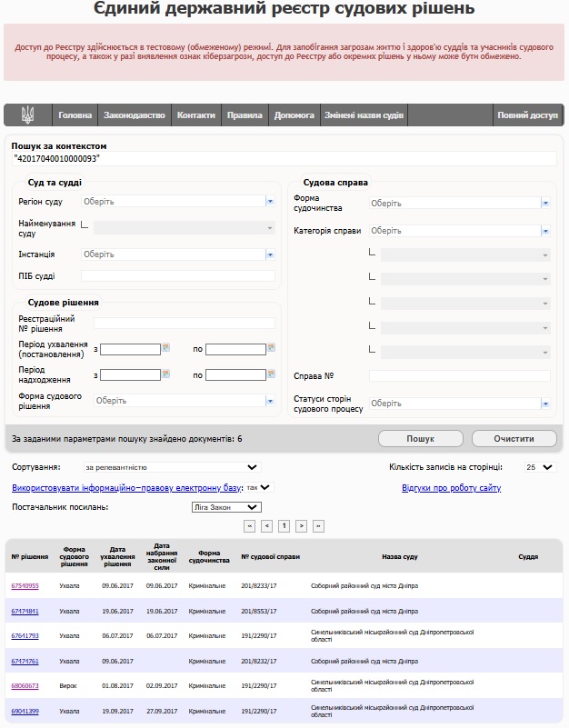Screen dimensions: 569x728
Task: Open the Постачальник посилань dropdown
Action: point(226,507)
